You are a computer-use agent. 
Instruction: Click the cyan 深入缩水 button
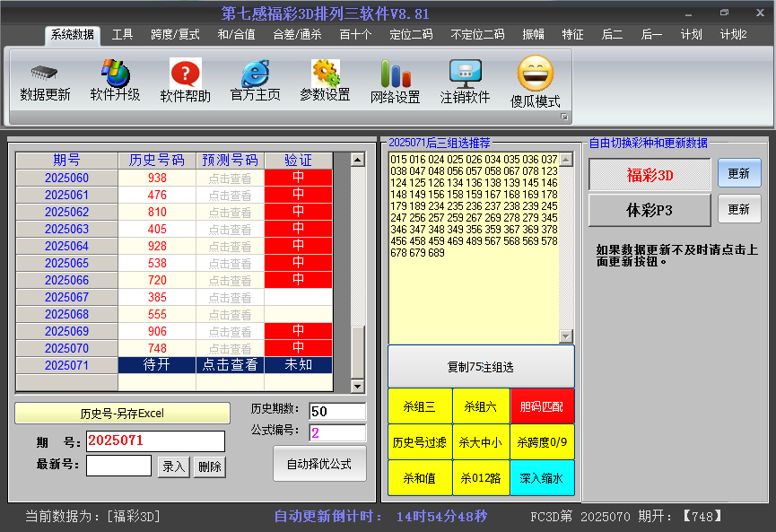click(542, 478)
